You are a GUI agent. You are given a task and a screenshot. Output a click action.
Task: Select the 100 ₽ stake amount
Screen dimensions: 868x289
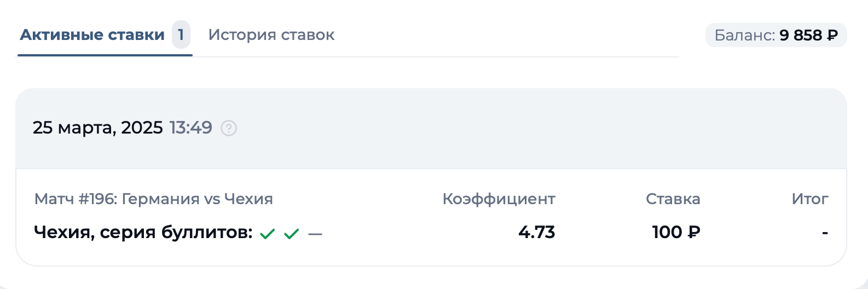click(676, 232)
